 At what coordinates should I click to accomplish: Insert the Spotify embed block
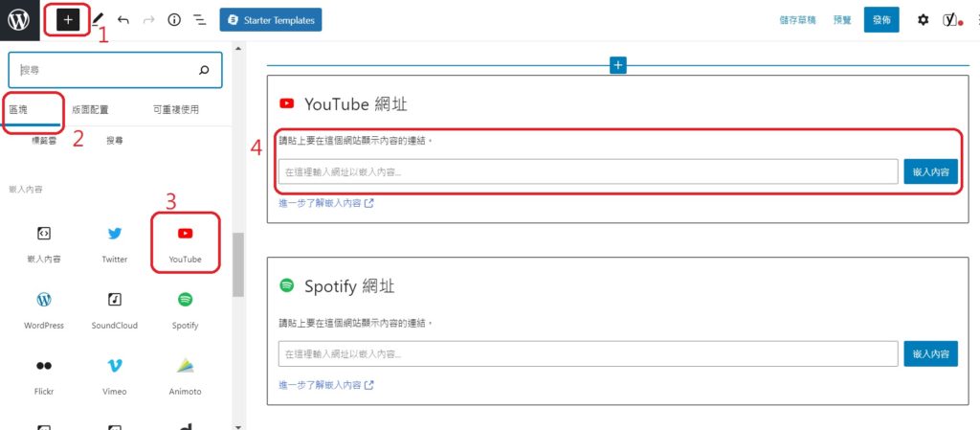185,311
